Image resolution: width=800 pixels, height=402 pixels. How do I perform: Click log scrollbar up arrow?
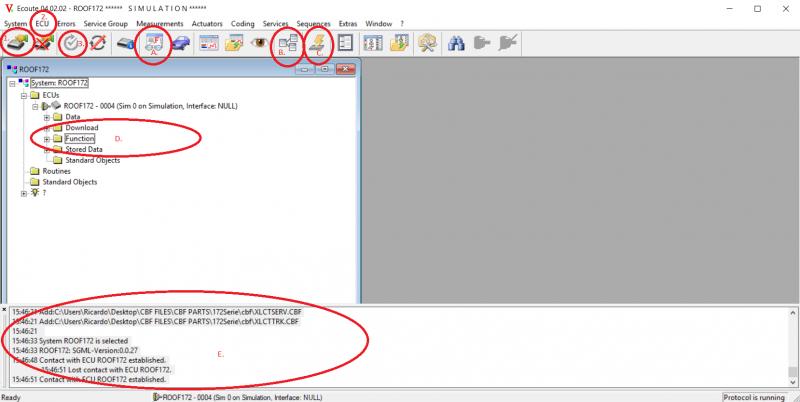coord(793,312)
